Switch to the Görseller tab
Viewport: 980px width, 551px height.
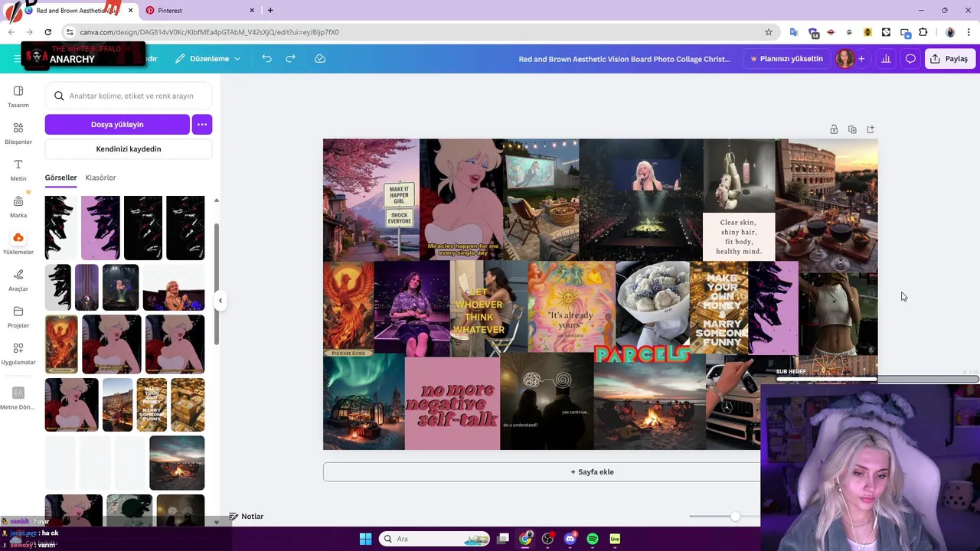(x=60, y=178)
